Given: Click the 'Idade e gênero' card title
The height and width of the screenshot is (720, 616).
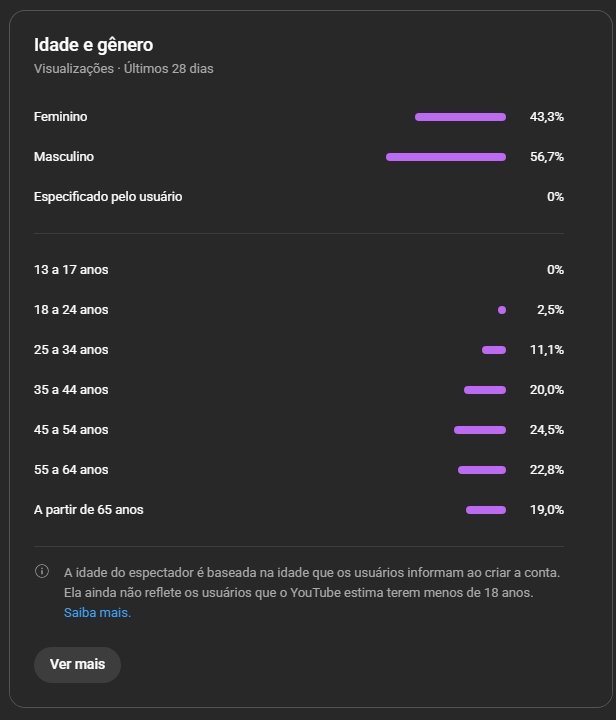Looking at the screenshot, I should coord(93,44).
